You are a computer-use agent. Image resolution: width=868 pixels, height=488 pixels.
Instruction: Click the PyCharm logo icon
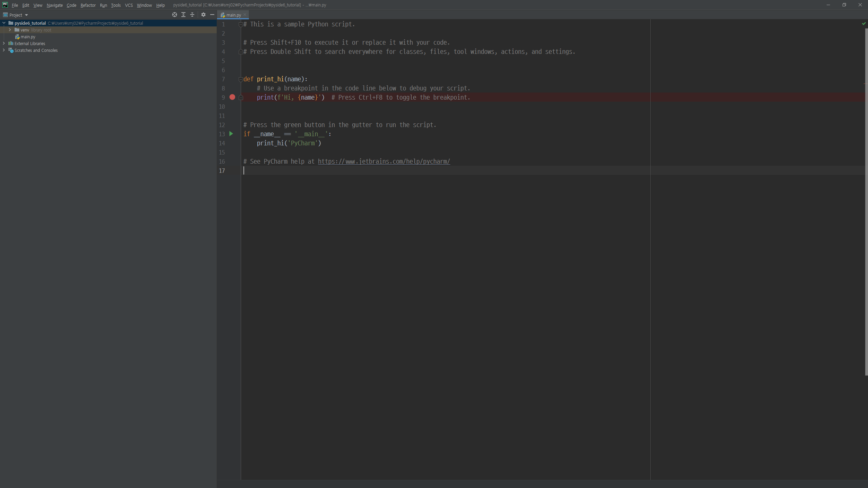click(x=5, y=5)
